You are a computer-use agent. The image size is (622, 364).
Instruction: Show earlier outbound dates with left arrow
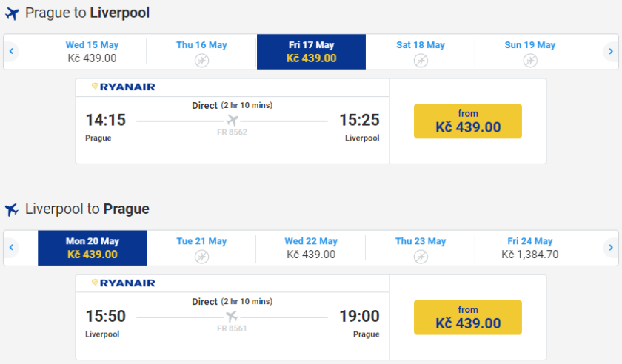(x=11, y=52)
